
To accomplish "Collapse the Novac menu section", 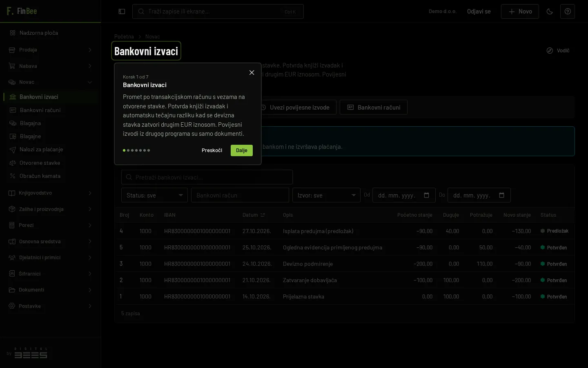I will [50, 82].
